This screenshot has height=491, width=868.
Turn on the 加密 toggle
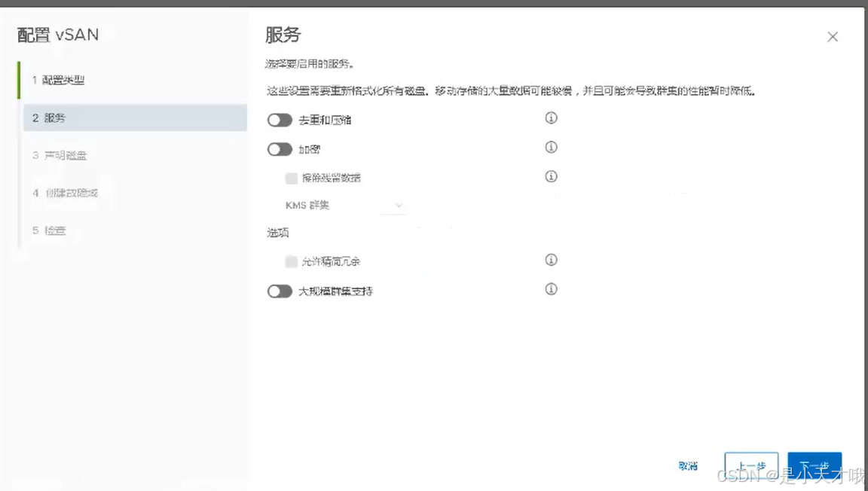click(x=280, y=149)
